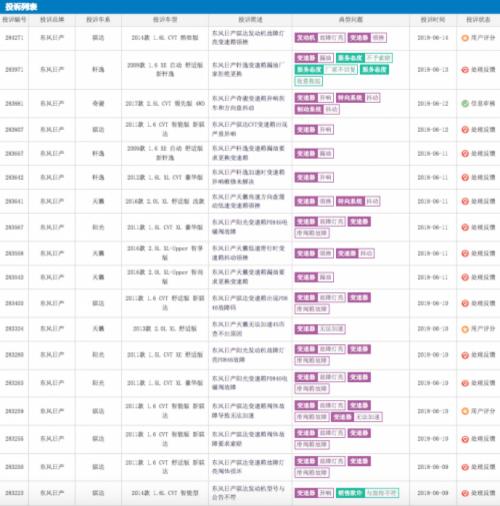Select the green 销售欺诈 tag
This screenshot has height=506, width=500.
click(350, 493)
